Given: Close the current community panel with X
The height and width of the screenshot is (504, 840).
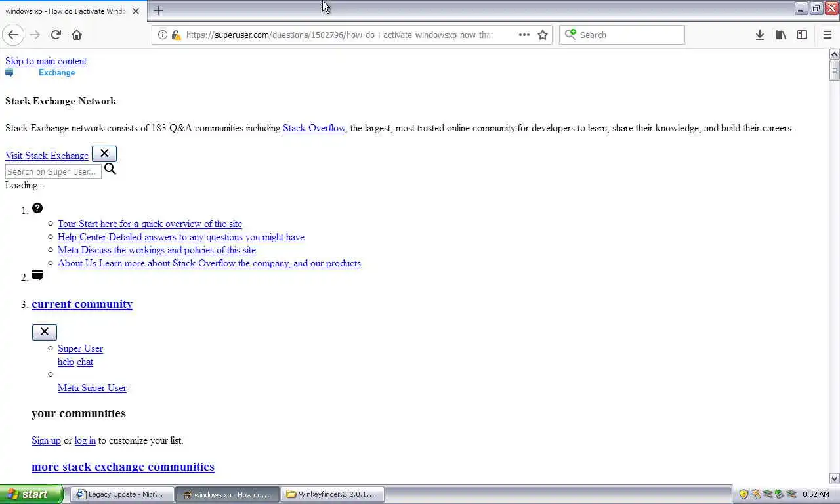Looking at the screenshot, I should click(x=45, y=332).
